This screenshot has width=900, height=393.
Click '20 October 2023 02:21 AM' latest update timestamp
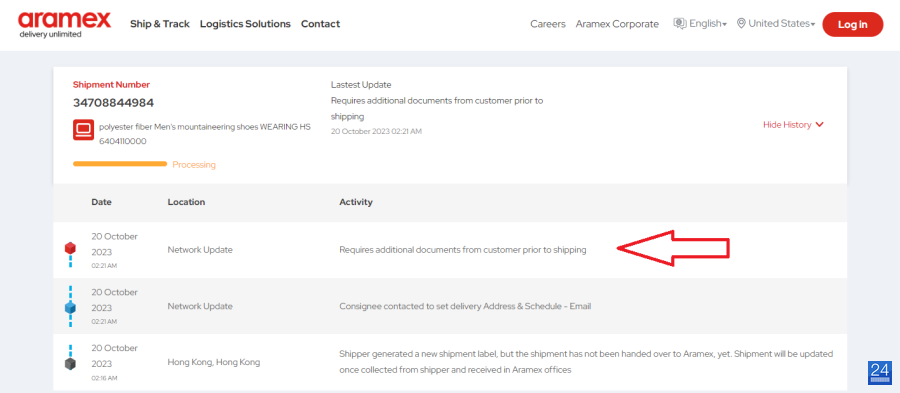pyautogui.click(x=376, y=131)
